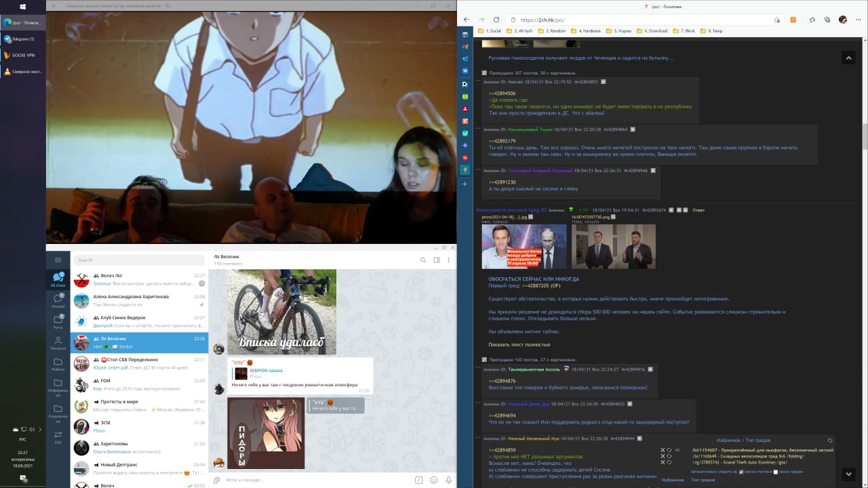Expand skipped 143 posts toggle
This screenshot has width=868, height=488.
click(484, 359)
